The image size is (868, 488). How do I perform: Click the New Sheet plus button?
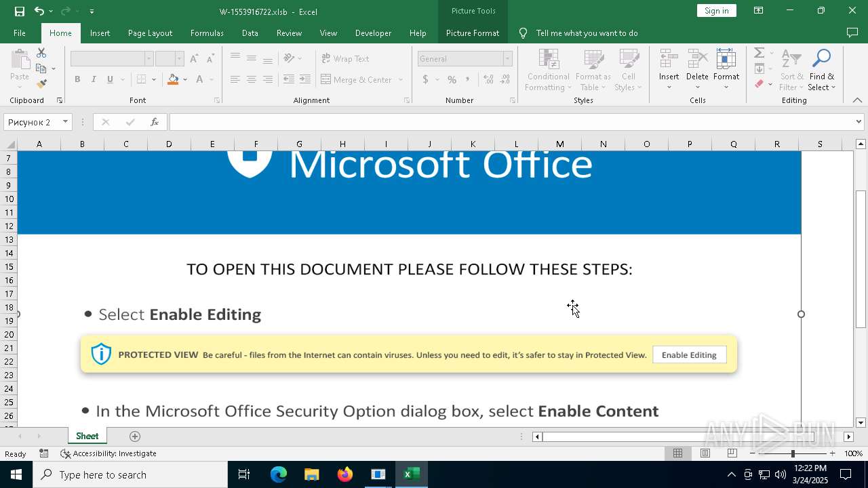[134, 436]
